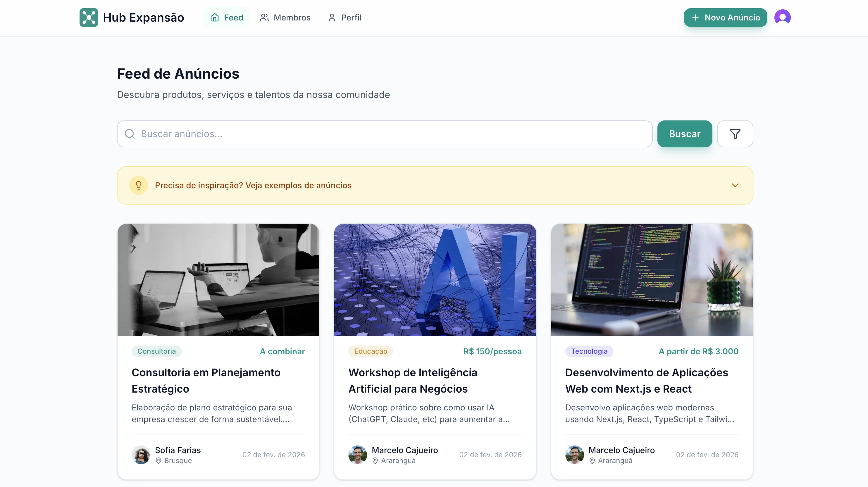Viewport: 868px width, 487px height.
Task: Select the Educação category badge
Action: [x=370, y=351]
